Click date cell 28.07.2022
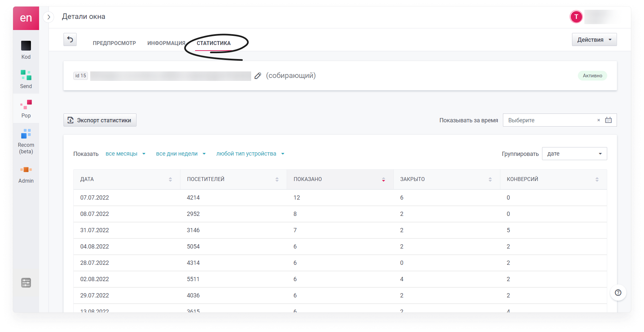 click(x=94, y=263)
